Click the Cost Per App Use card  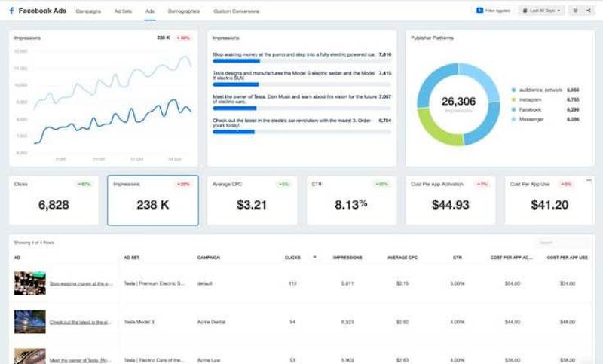[549, 200]
